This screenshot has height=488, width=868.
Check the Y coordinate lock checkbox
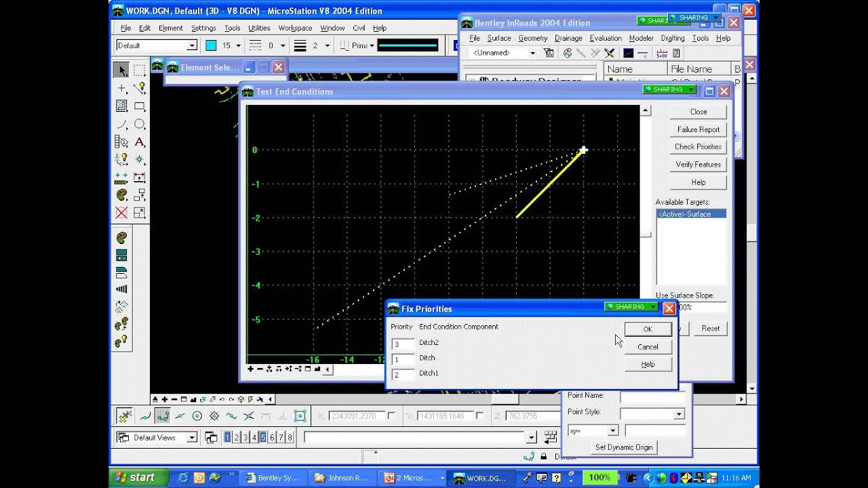pyautogui.click(x=479, y=415)
